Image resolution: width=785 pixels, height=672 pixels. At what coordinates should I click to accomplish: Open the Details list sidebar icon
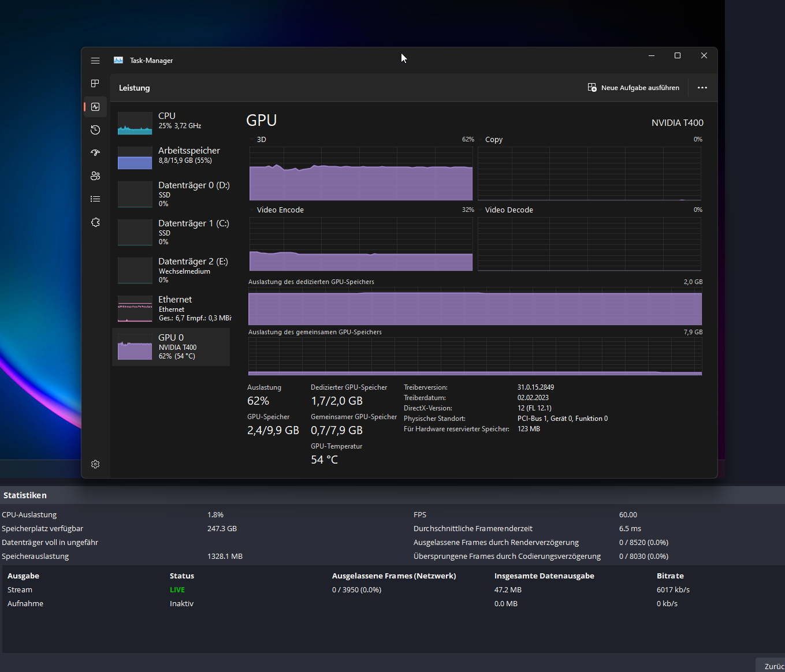pyautogui.click(x=95, y=199)
